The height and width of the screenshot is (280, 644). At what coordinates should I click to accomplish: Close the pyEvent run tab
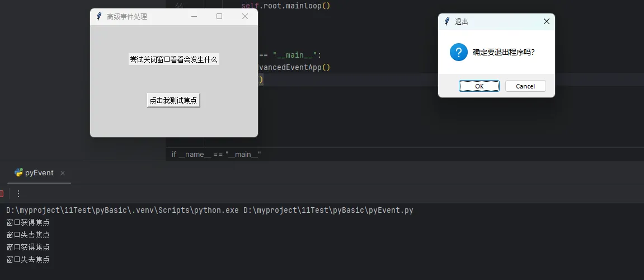pyautogui.click(x=63, y=173)
